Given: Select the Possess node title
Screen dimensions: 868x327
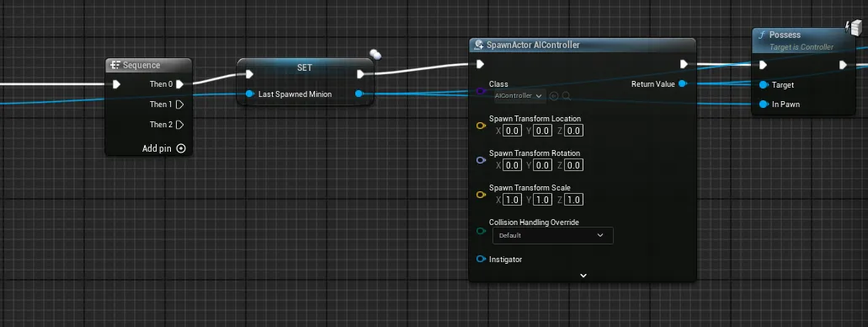Looking at the screenshot, I should click(785, 35).
